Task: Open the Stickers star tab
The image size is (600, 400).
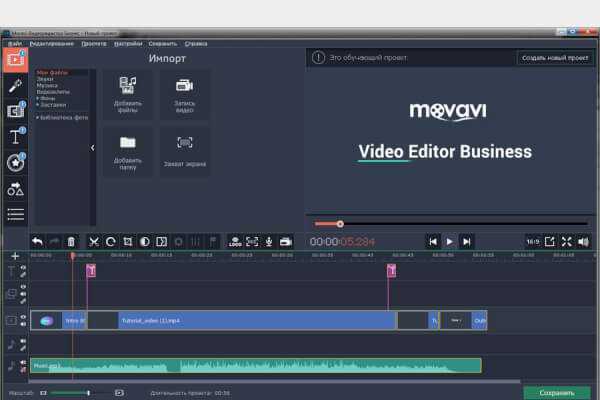Action: pyautogui.click(x=15, y=163)
